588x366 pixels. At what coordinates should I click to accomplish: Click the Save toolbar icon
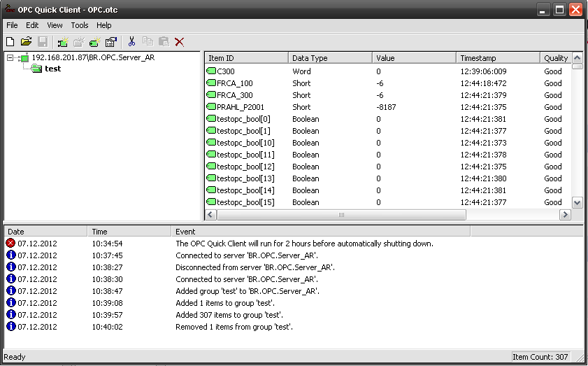pos(43,42)
